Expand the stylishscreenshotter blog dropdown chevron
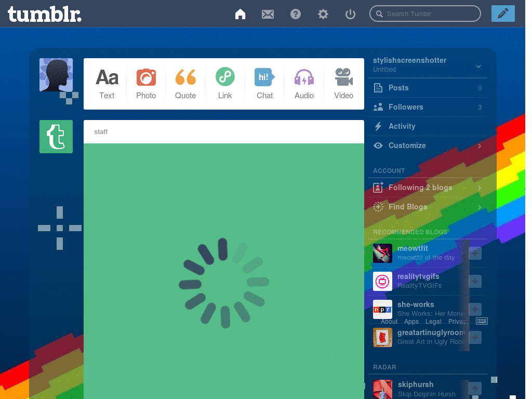 478,66
